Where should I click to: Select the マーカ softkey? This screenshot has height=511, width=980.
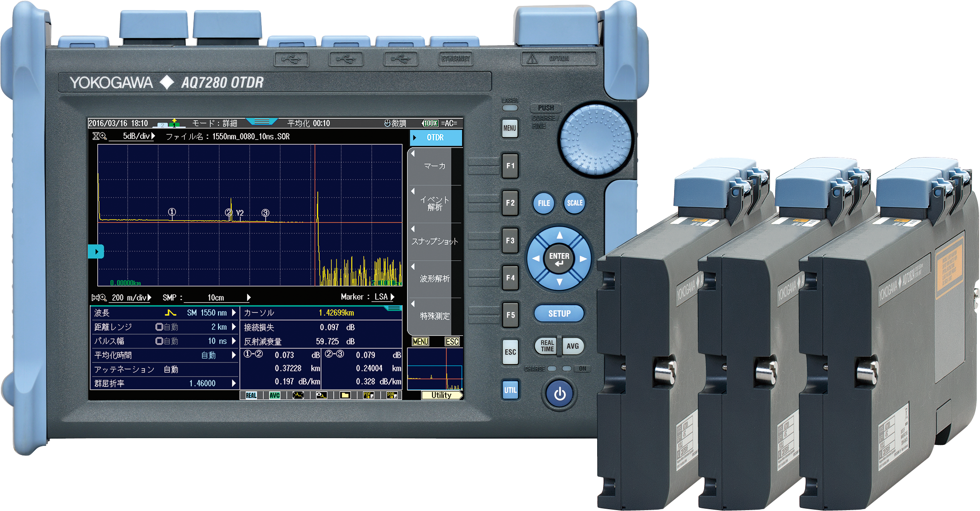[x=435, y=166]
